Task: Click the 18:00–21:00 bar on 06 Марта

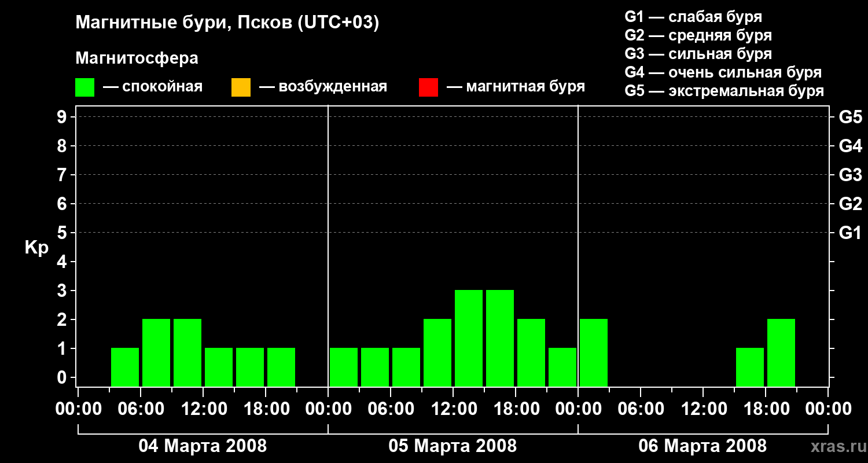Action: coord(781,352)
